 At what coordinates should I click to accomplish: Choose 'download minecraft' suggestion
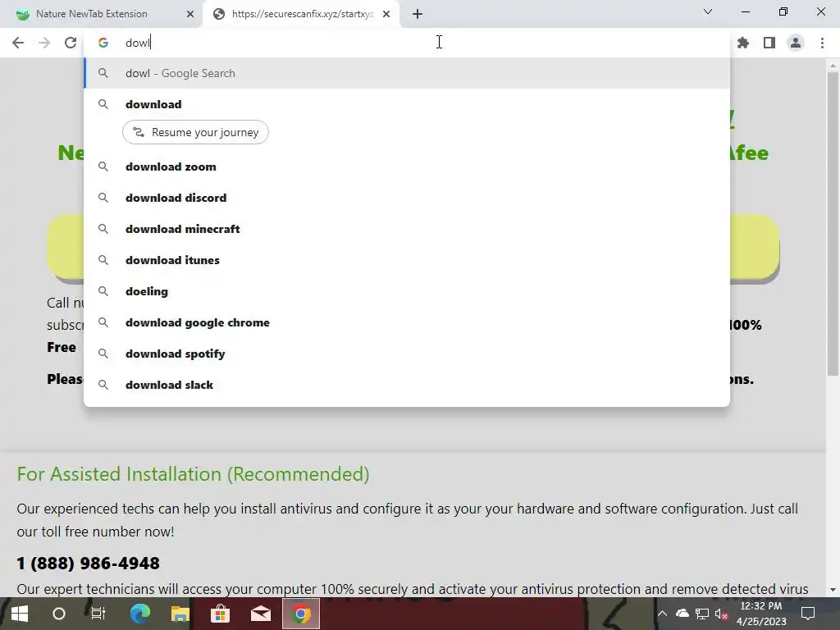pyautogui.click(x=407, y=229)
